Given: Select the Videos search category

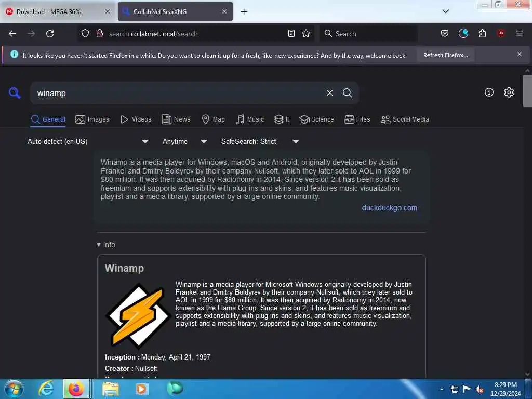Looking at the screenshot, I should [x=136, y=119].
